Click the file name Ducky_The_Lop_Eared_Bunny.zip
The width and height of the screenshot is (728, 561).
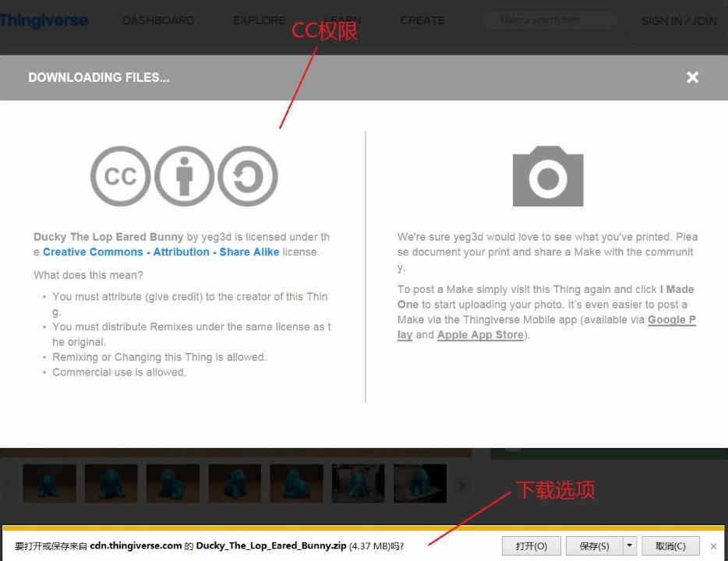[x=271, y=545]
